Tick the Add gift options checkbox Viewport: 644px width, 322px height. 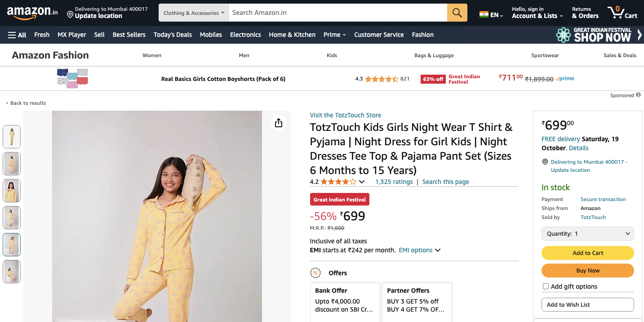point(546,286)
